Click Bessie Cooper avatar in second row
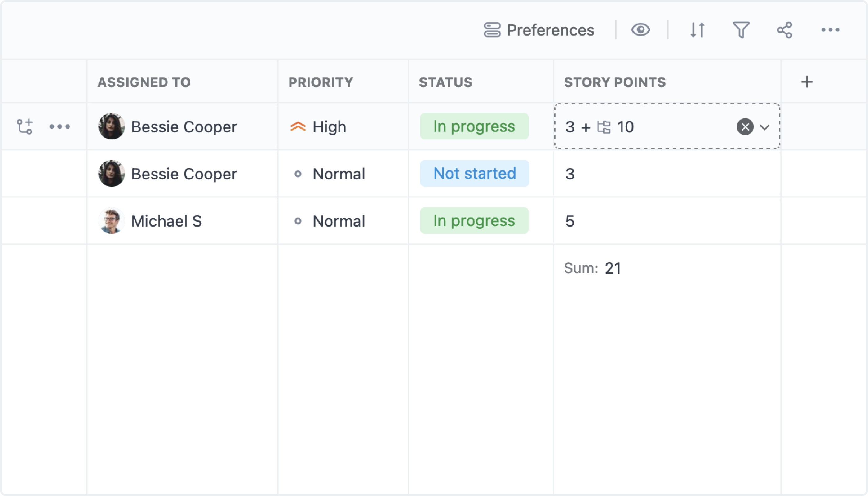Viewport: 868px width, 496px height. click(x=111, y=173)
